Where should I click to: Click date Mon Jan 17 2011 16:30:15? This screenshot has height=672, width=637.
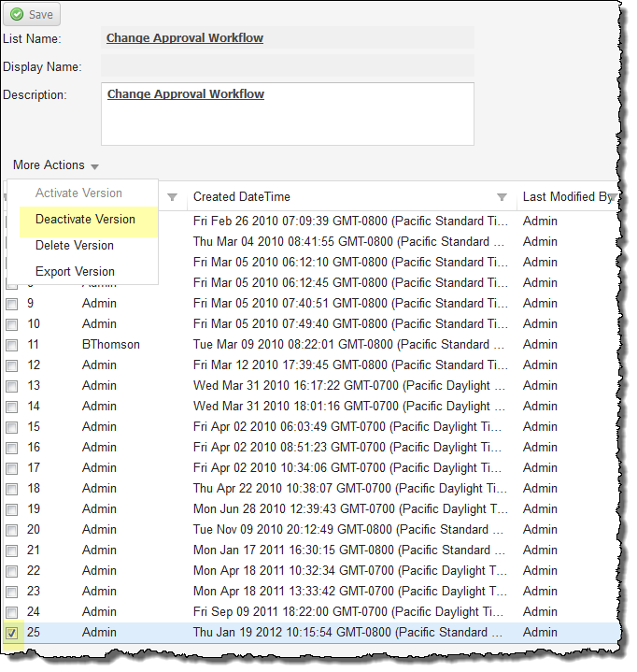click(x=348, y=550)
